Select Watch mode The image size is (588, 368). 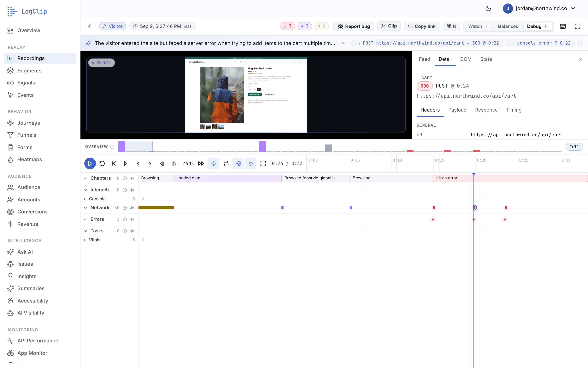[478, 26]
